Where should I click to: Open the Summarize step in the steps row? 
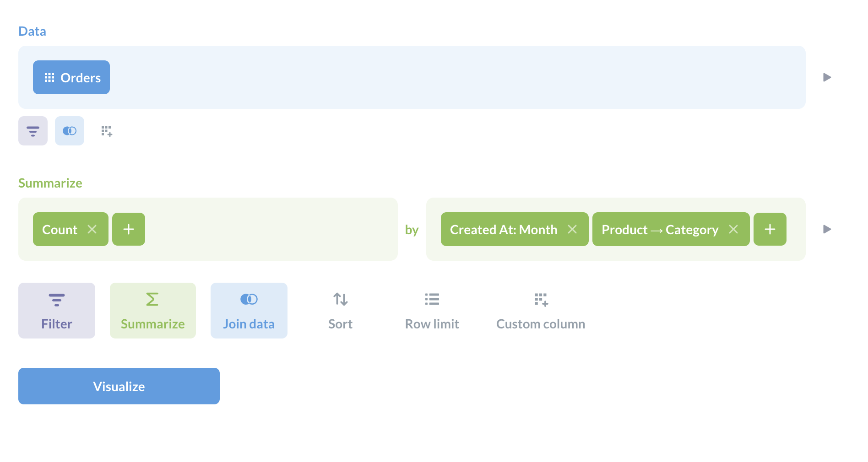click(152, 310)
